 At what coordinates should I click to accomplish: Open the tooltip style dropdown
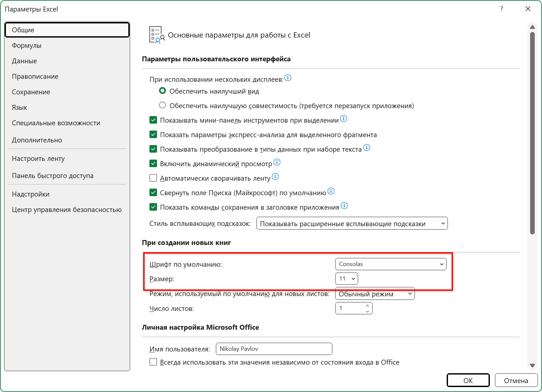point(352,223)
